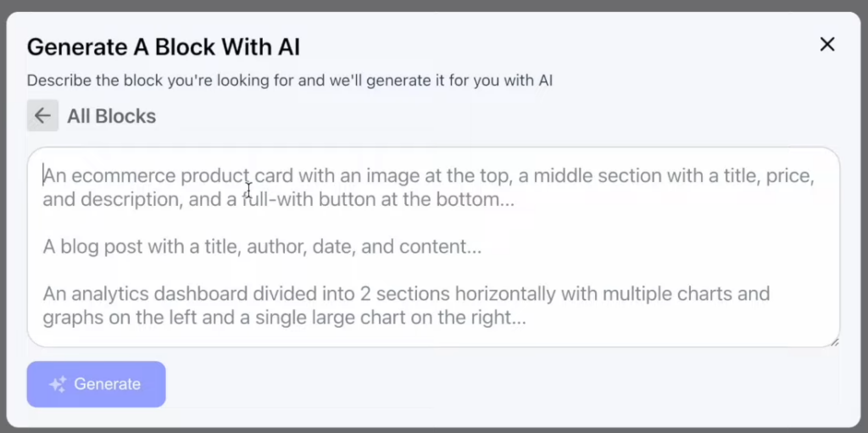868x433 pixels.
Task: Place the cursor at the text area's beginning
Action: coord(44,176)
